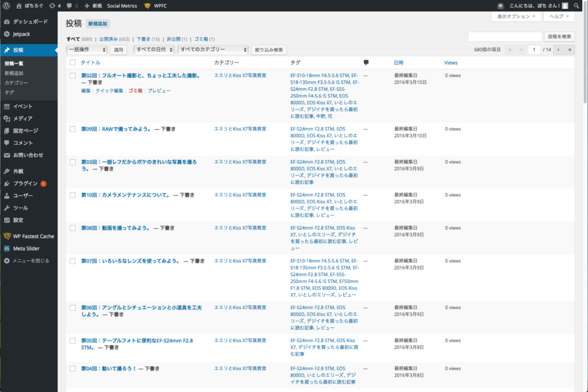Click the 新規追加 button beside heading
The image size is (588, 392).
pyautogui.click(x=97, y=24)
